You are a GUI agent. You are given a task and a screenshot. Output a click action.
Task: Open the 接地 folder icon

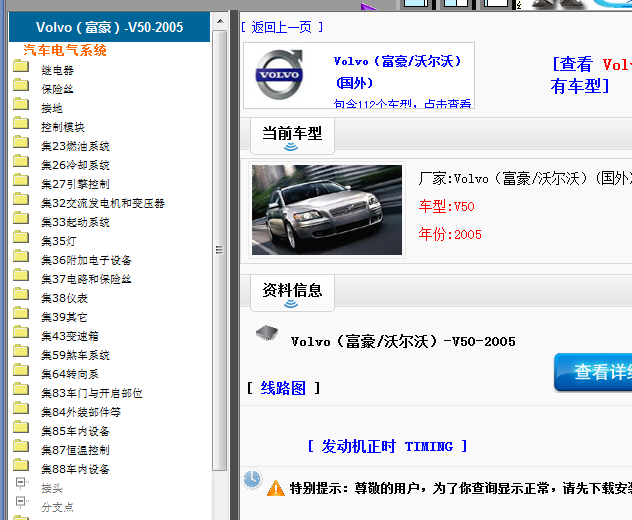point(21,104)
